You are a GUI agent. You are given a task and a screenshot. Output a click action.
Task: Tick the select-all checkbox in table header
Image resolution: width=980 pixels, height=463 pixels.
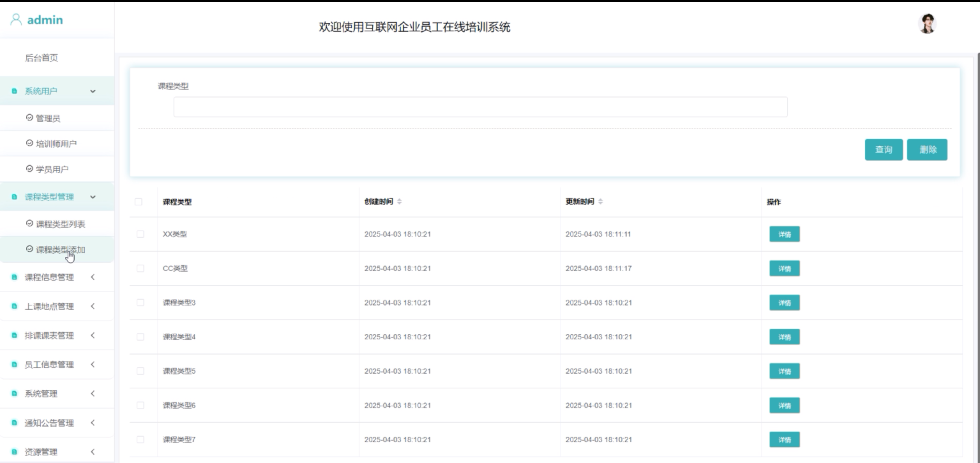(139, 202)
